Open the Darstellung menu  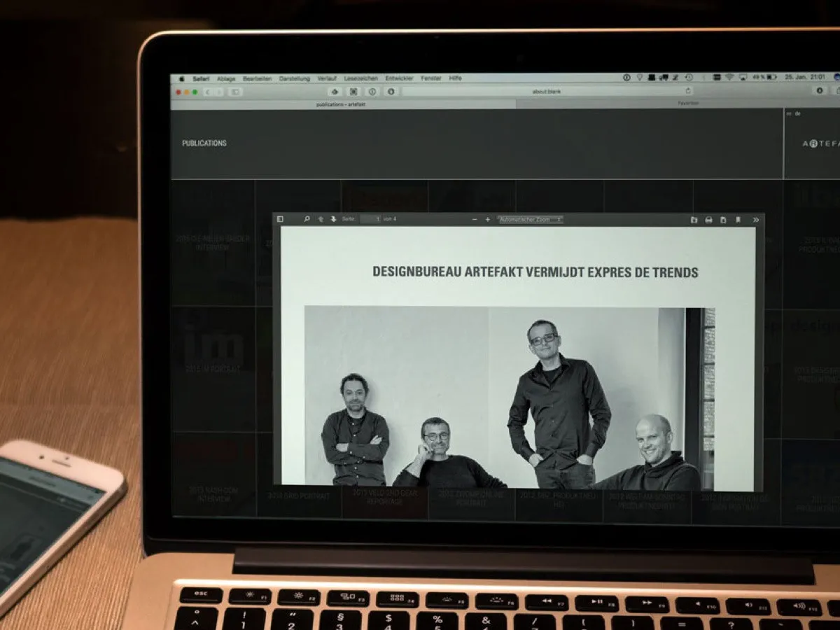click(294, 78)
